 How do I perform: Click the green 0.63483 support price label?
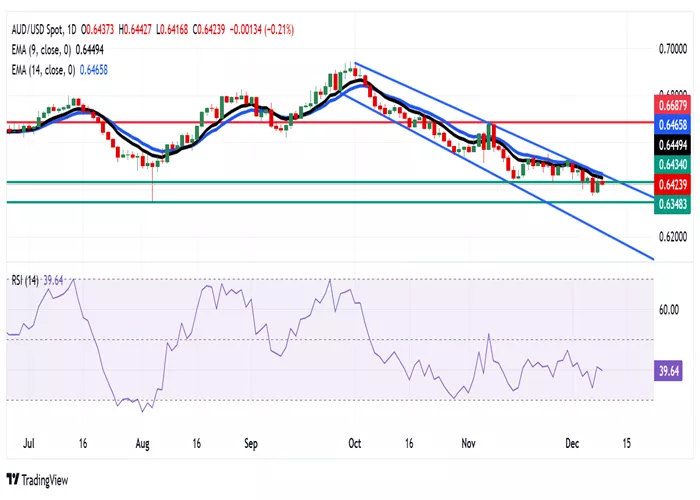(x=672, y=204)
